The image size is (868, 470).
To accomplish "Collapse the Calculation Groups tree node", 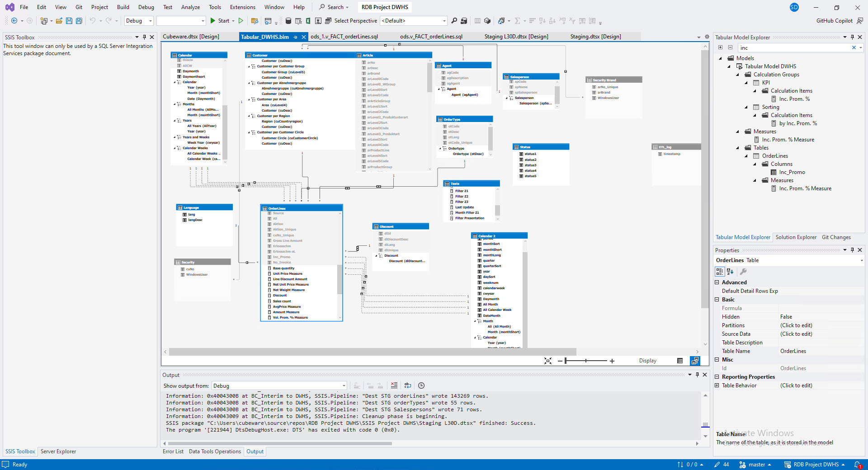I will [x=737, y=75].
